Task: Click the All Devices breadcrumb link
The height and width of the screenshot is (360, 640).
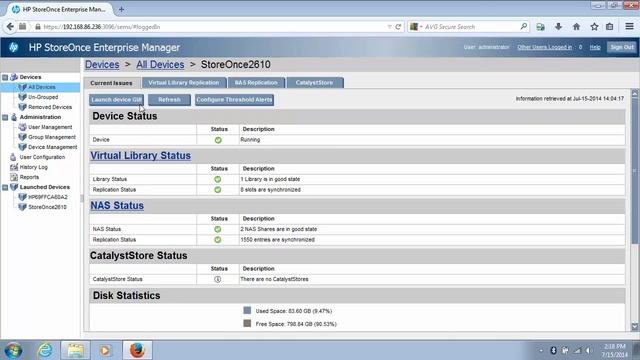Action: click(160, 64)
